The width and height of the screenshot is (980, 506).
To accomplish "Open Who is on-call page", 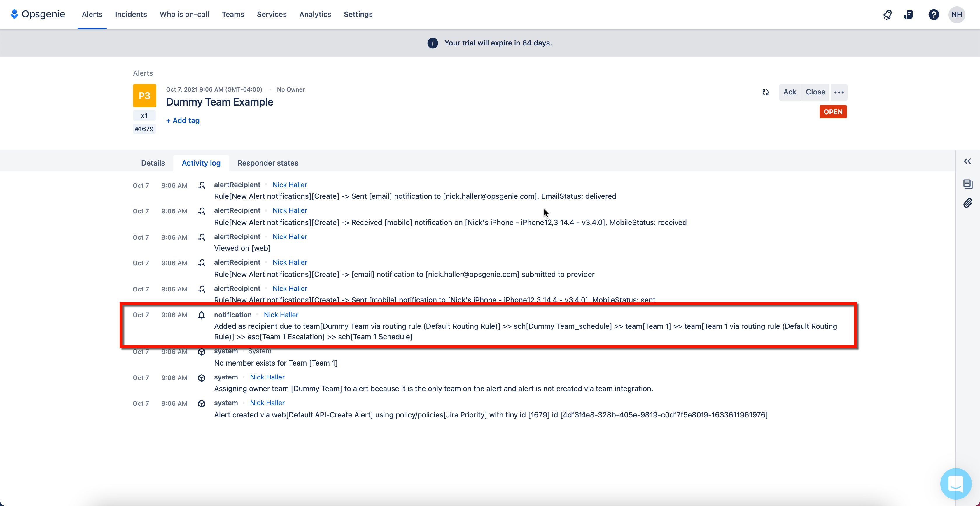I will pyautogui.click(x=185, y=14).
